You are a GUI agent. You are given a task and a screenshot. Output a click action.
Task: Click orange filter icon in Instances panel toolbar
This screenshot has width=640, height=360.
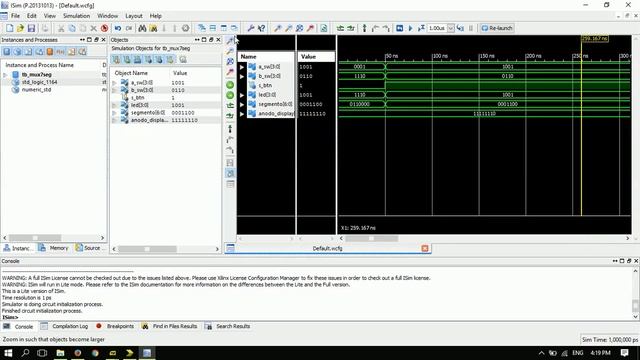pyautogui.click(x=50, y=51)
